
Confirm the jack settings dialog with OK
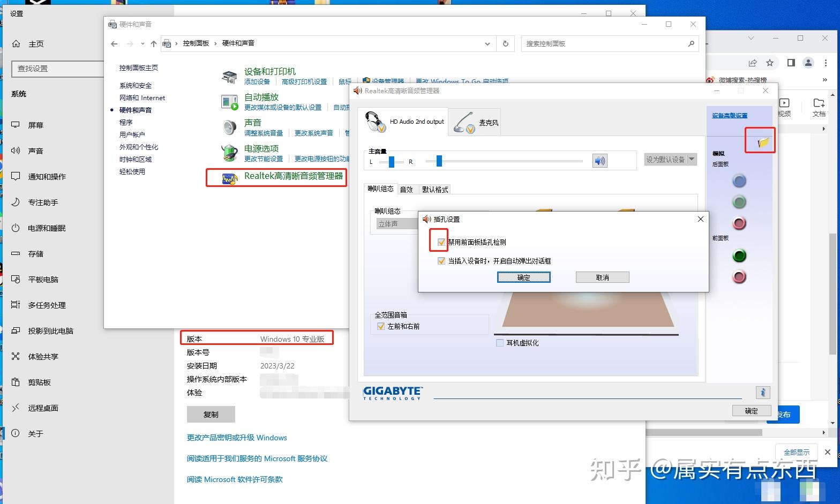tap(524, 277)
